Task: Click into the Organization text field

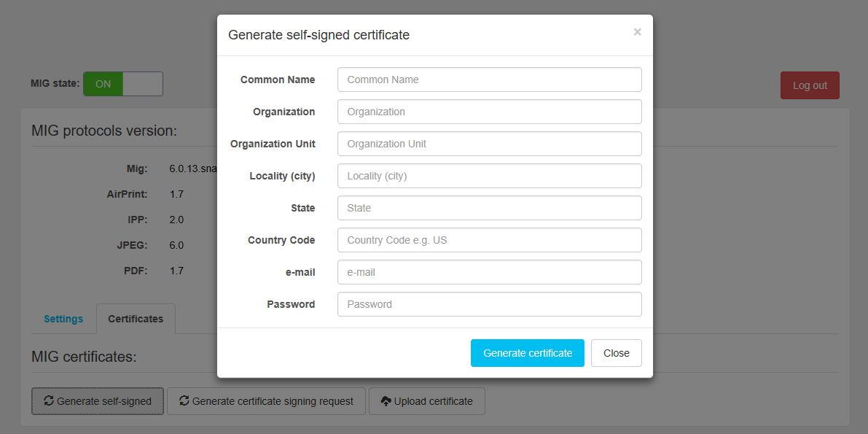Action: [489, 112]
